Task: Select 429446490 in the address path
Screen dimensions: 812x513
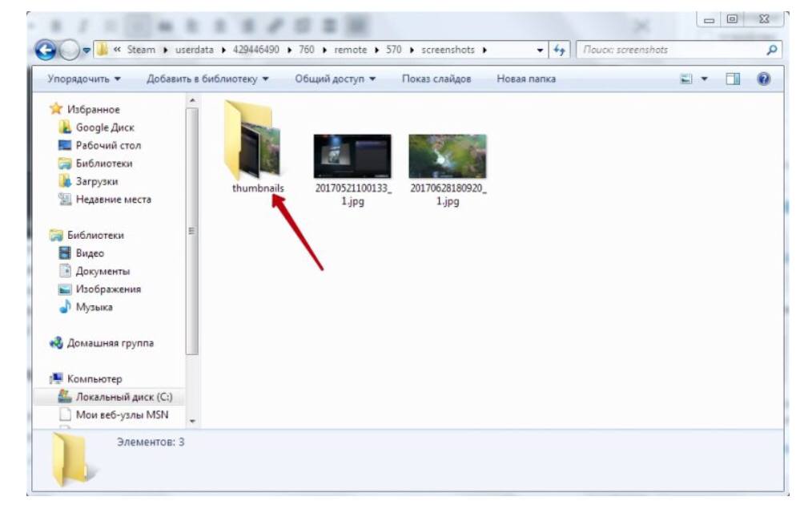Action: click(x=255, y=50)
